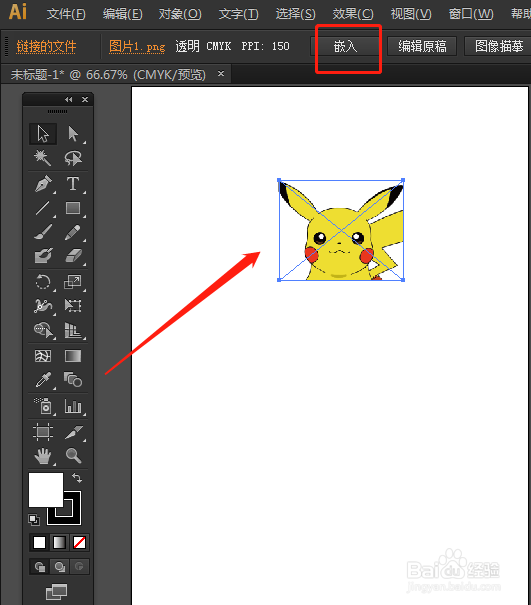Select the Eyedropper tool
Viewport: 531px width, 605px height.
tap(43, 380)
